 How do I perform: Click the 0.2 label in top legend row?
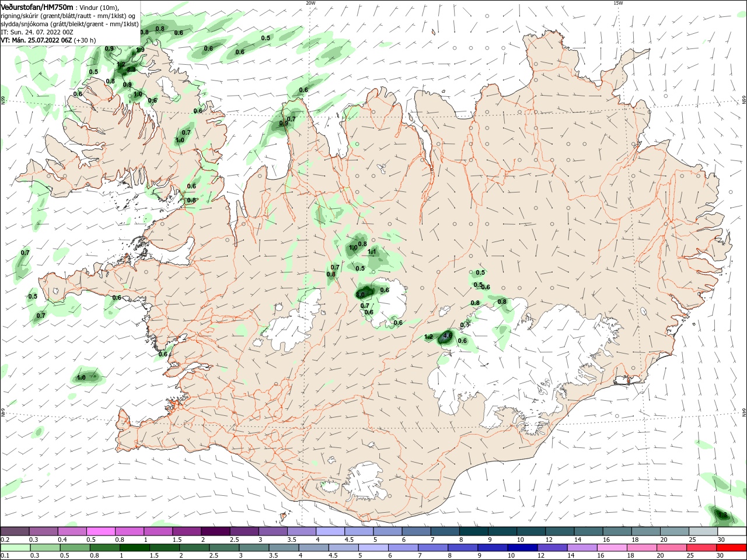[5, 540]
